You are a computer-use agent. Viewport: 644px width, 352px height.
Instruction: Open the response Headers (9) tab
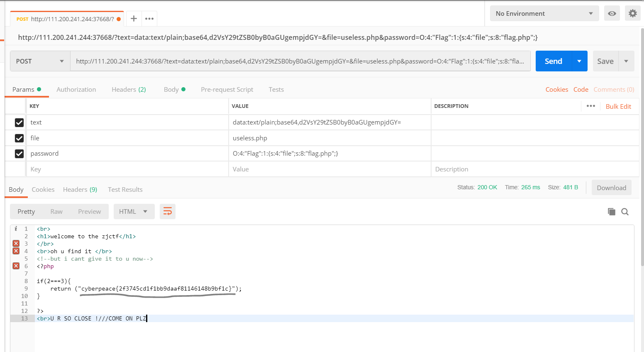tap(80, 189)
